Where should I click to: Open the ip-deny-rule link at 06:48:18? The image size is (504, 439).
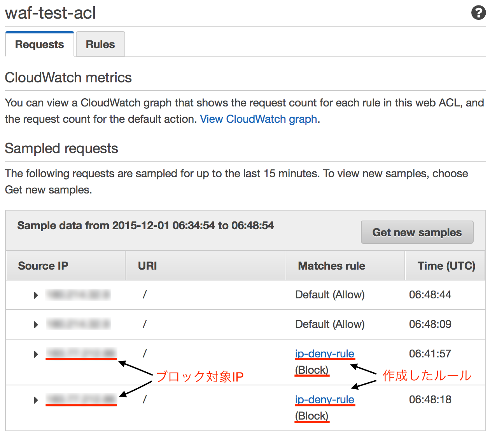pos(325,399)
